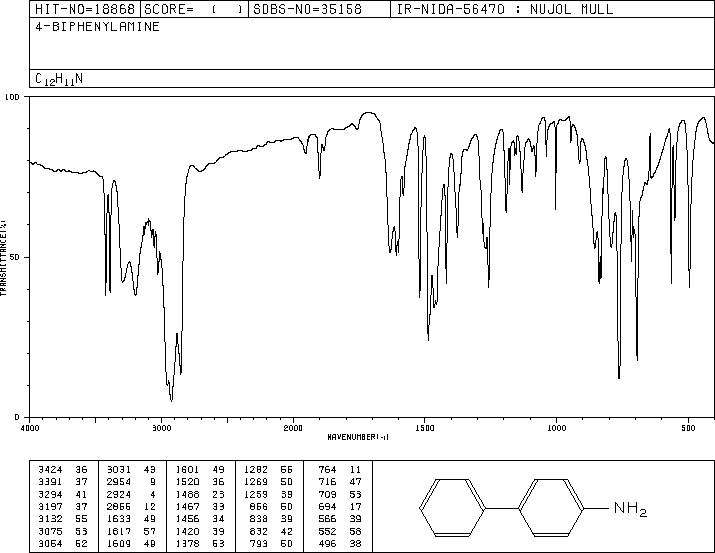The width and height of the screenshot is (715, 553).
Task: Click the IR-NIDA-56470 : NUJOL MULL label
Action: [x=504, y=9]
